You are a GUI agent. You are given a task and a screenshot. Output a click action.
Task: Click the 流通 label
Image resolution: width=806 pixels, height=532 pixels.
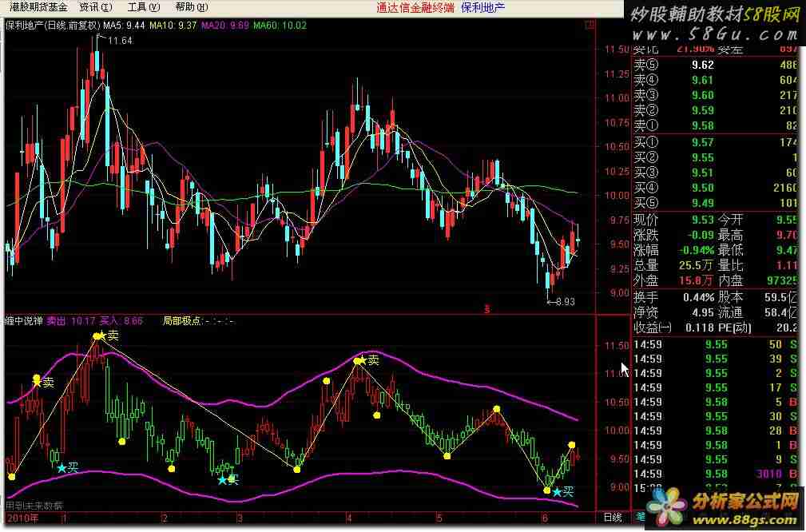730,312
